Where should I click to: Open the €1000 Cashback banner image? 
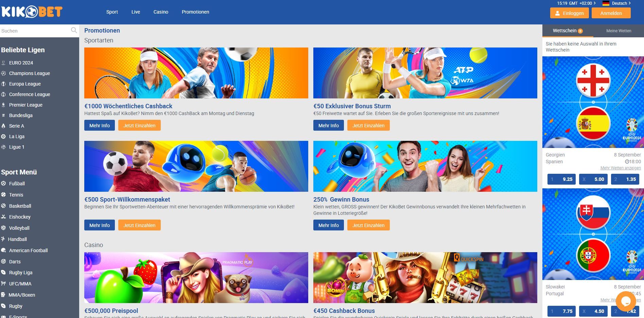[196, 73]
